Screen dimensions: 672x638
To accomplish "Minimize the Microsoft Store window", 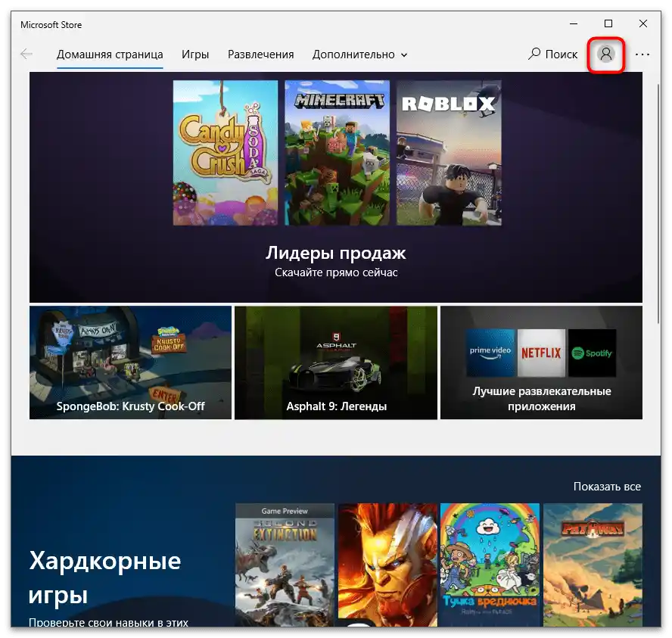I will point(574,24).
